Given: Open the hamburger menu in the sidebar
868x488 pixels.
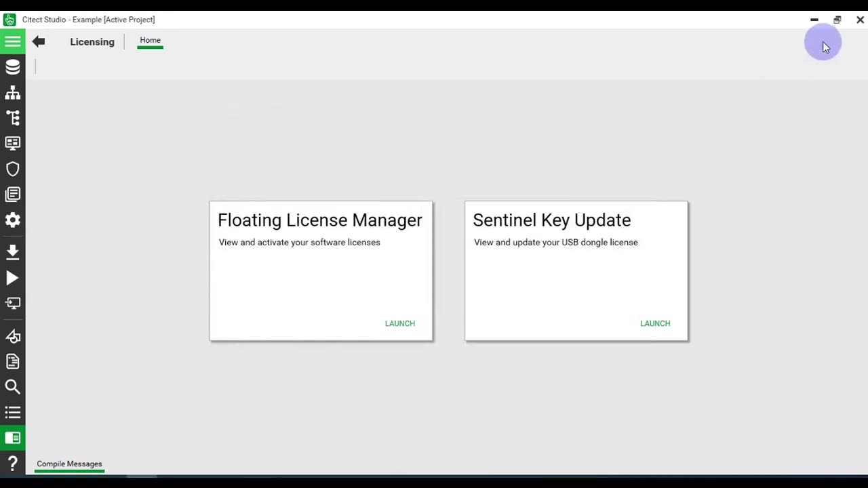Looking at the screenshot, I should (12, 41).
